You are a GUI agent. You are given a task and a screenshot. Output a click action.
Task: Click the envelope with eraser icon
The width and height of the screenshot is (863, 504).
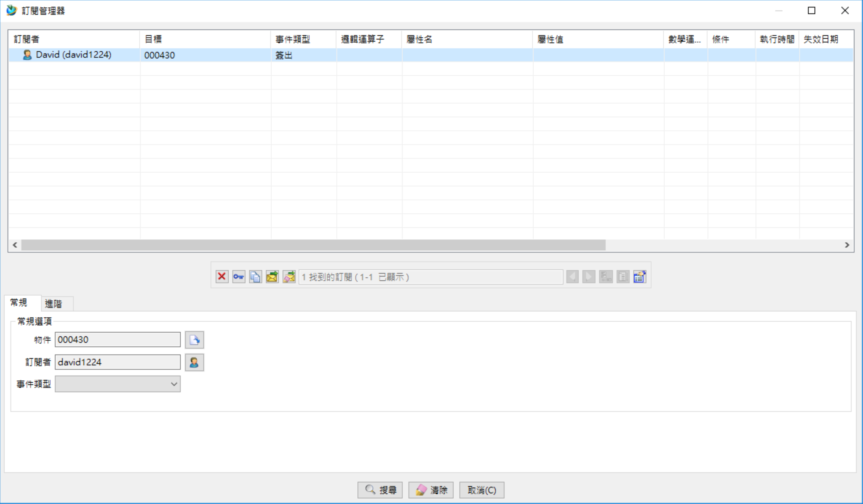289,277
